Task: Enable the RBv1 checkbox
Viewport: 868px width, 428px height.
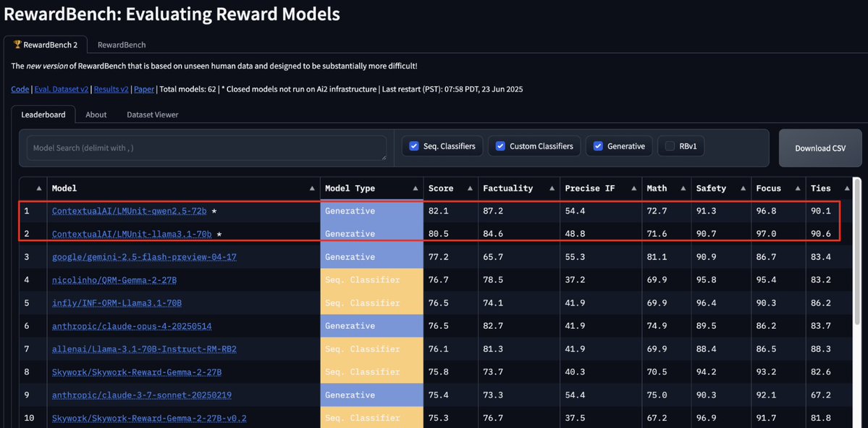Action: coord(670,146)
